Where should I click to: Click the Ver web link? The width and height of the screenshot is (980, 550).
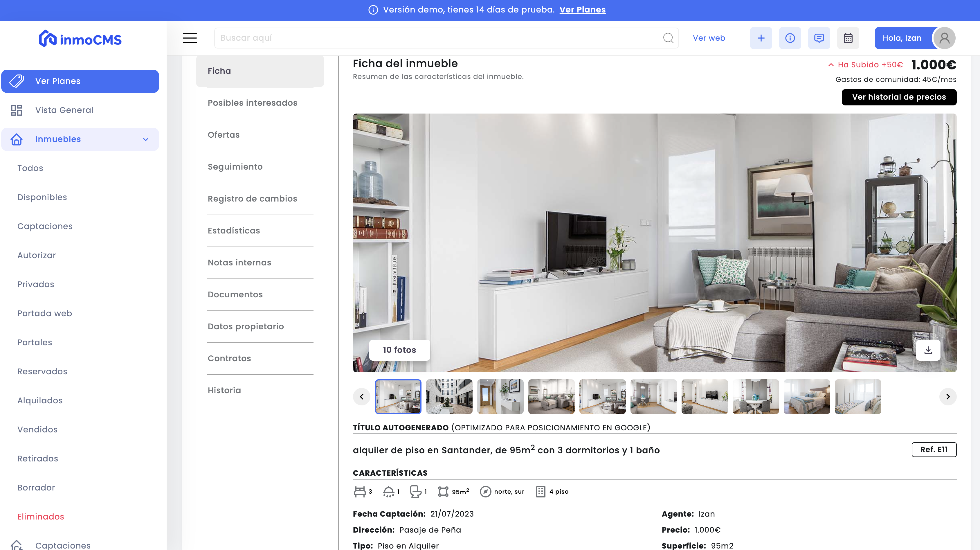709,38
